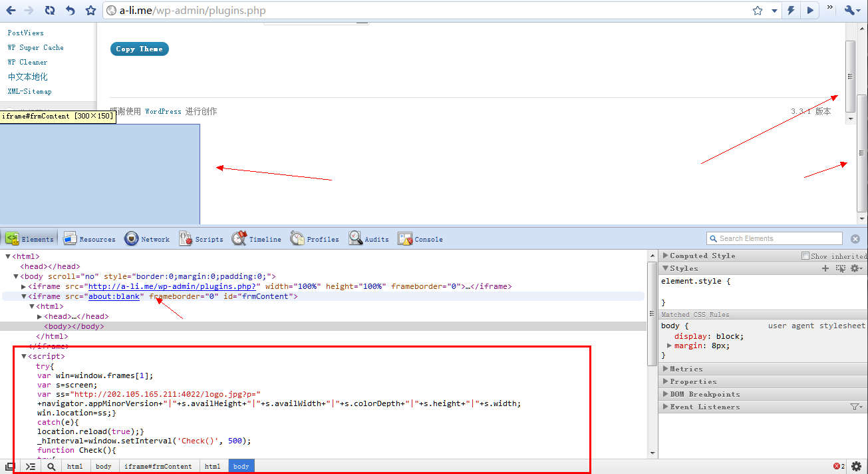This screenshot has height=474, width=868.
Task: Switch to the Resources panel
Action: (88, 239)
